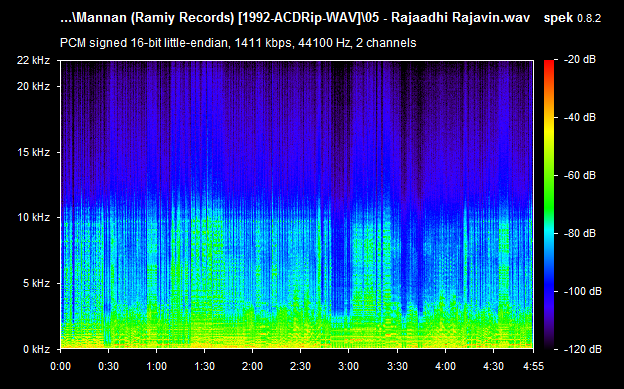Screen dimensions: 624x389
Task: Click the '0:00' time axis label
Action: [60, 366]
